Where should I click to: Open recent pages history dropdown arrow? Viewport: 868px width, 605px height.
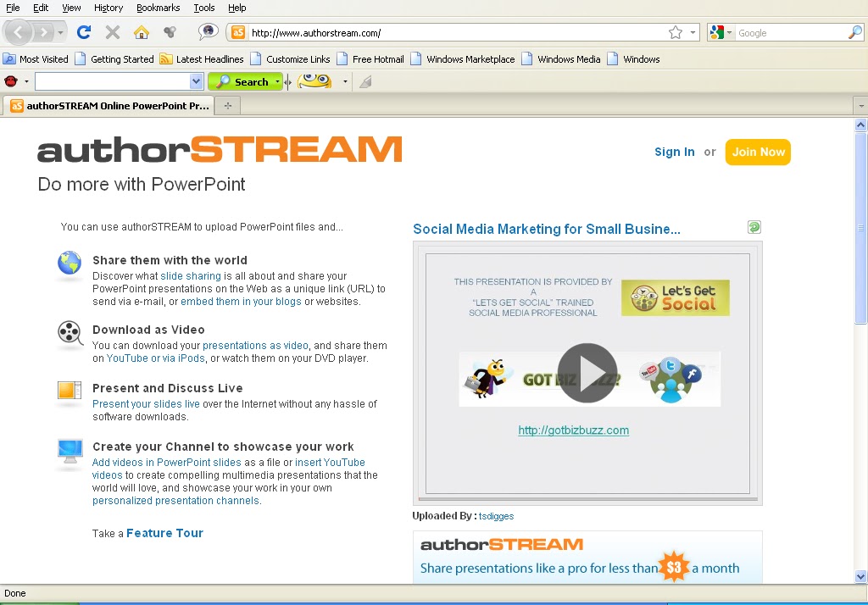point(60,33)
